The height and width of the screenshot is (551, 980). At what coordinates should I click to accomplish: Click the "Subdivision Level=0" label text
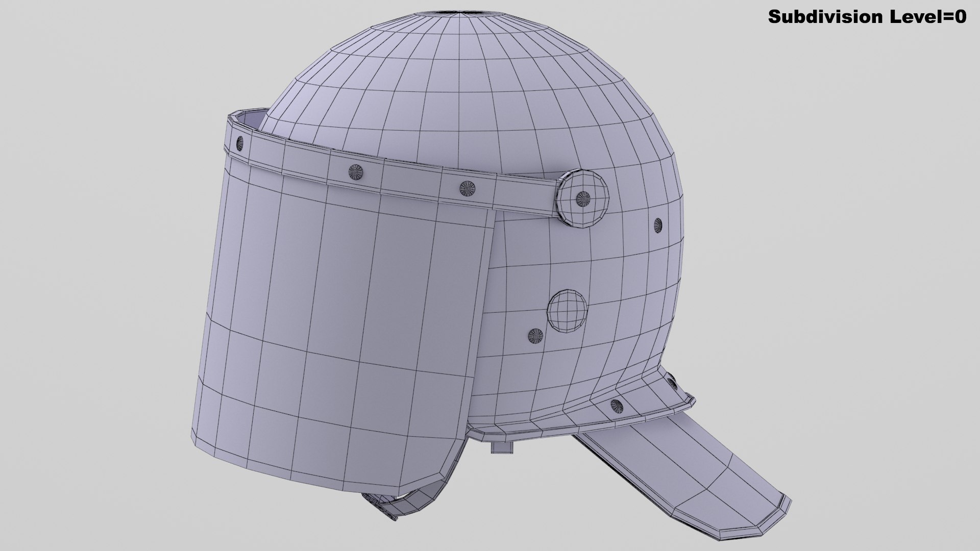867,17
